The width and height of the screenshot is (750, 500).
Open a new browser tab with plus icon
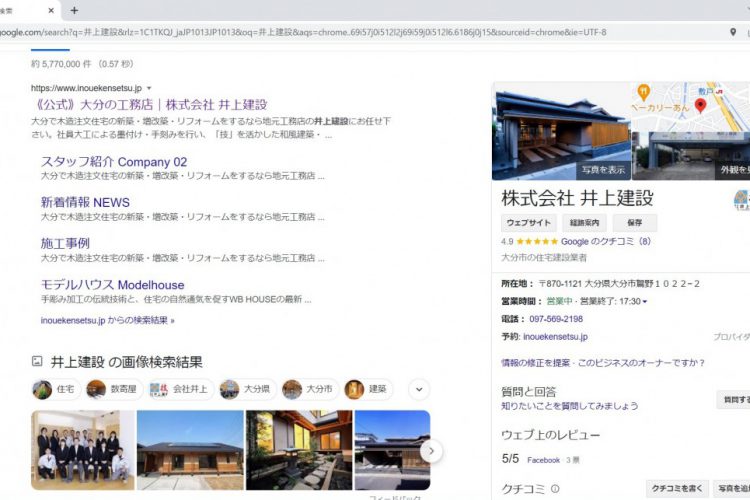tap(74, 10)
